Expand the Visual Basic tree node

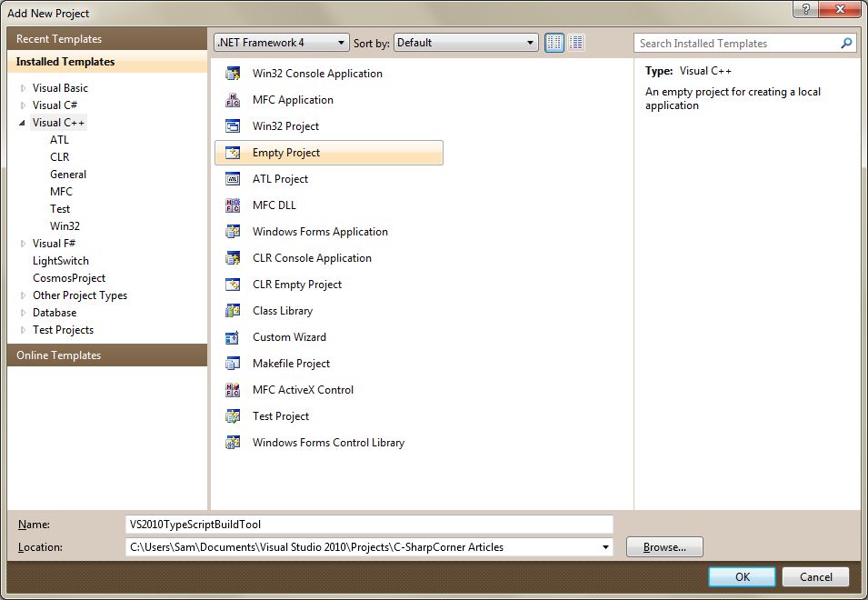pos(23,88)
